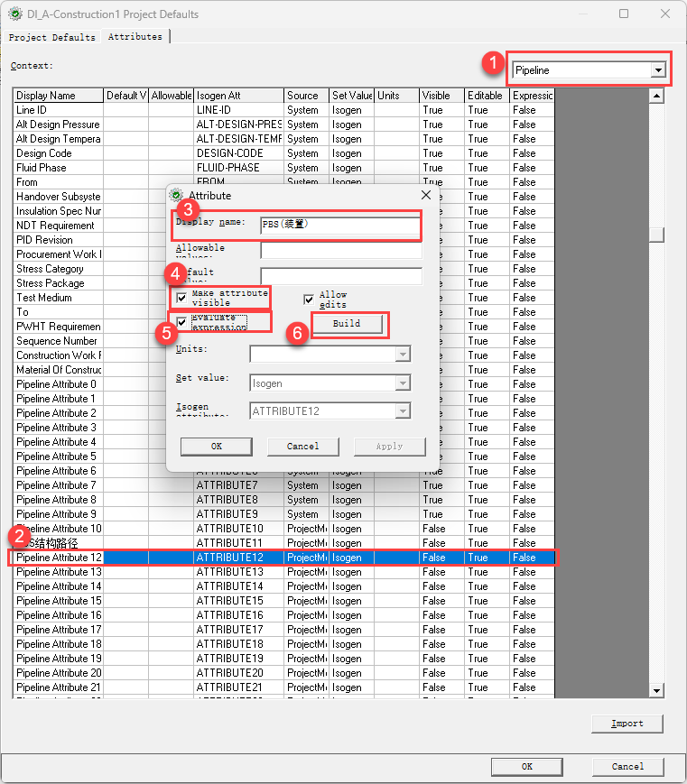Image resolution: width=687 pixels, height=784 pixels.
Task: Click the app icon in main title bar
Action: click(x=15, y=14)
